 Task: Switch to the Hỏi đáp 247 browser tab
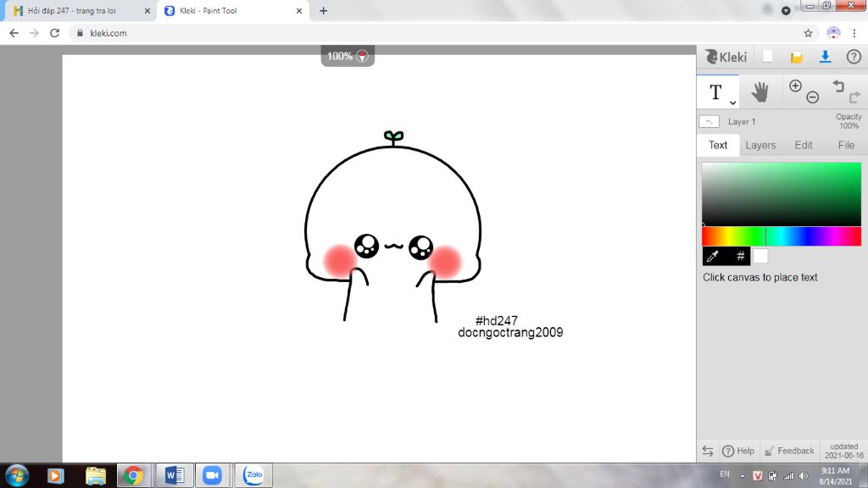coord(72,10)
